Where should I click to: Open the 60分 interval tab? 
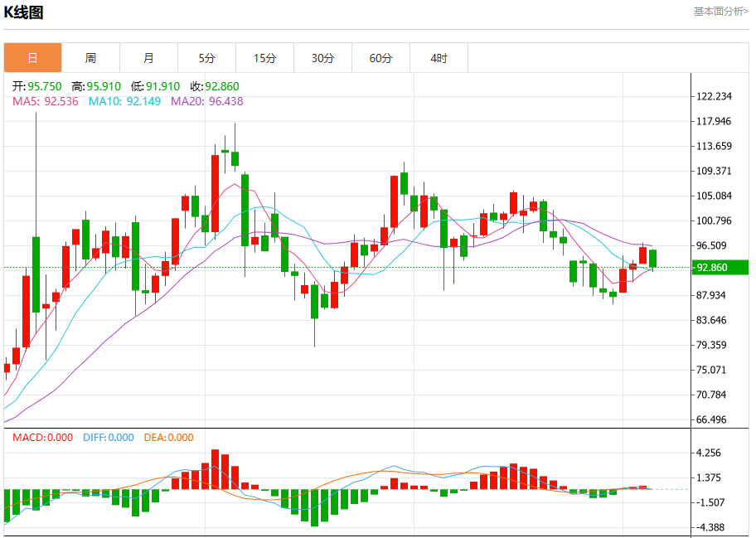(380, 58)
